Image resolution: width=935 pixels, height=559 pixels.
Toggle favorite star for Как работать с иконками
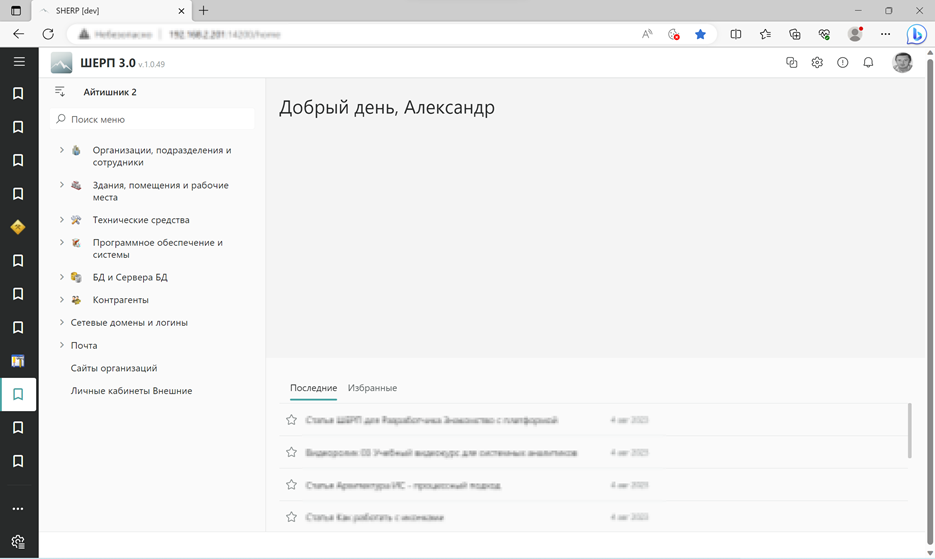[292, 517]
